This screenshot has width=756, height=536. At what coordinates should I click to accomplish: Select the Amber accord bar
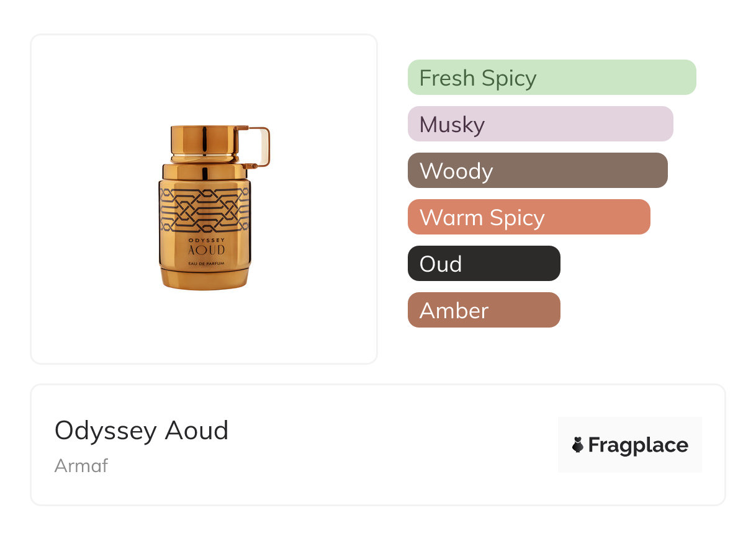tap(484, 310)
